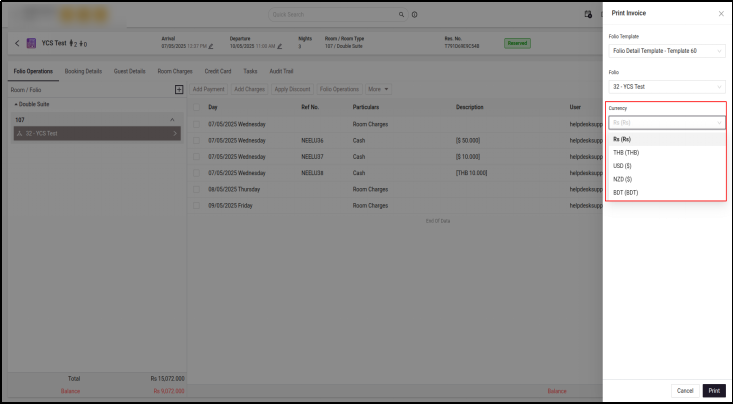Toggle the select-all checkbox in table header
This screenshot has height=404, width=733.
tap(196, 107)
